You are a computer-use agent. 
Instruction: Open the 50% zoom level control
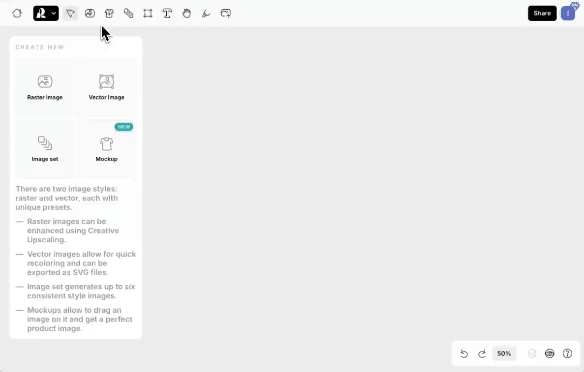click(504, 354)
